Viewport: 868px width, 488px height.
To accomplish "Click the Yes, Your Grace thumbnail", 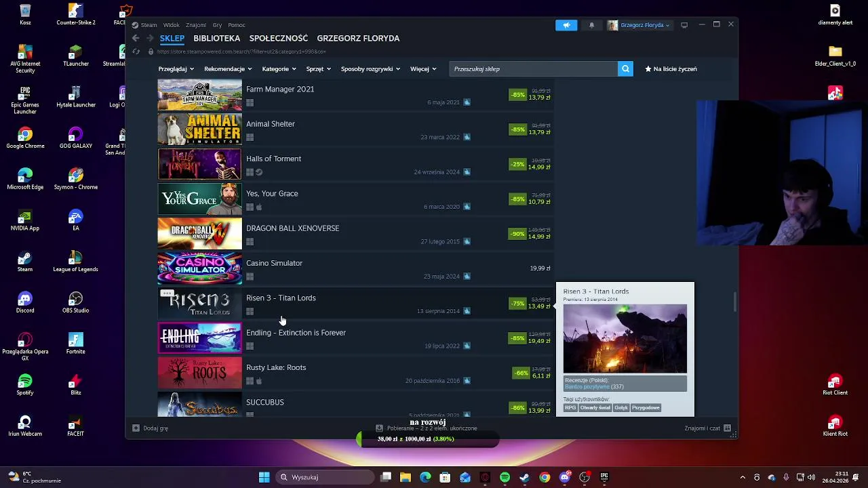I will pos(199,199).
